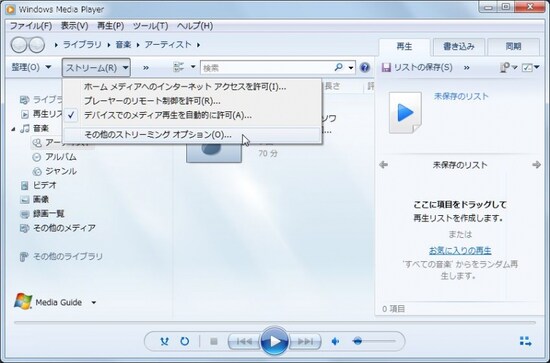Open the 整理(O) dropdown
This screenshot has width=550, height=363.
(31, 67)
